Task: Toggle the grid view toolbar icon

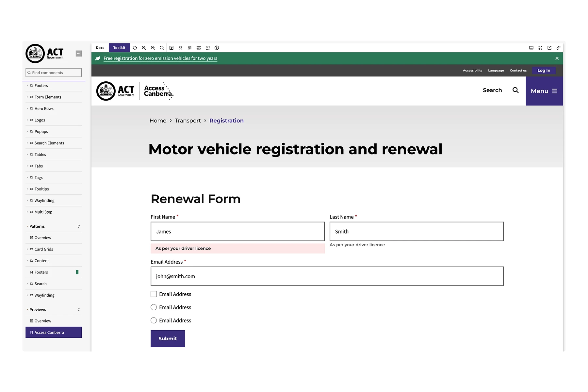Action: (x=180, y=48)
